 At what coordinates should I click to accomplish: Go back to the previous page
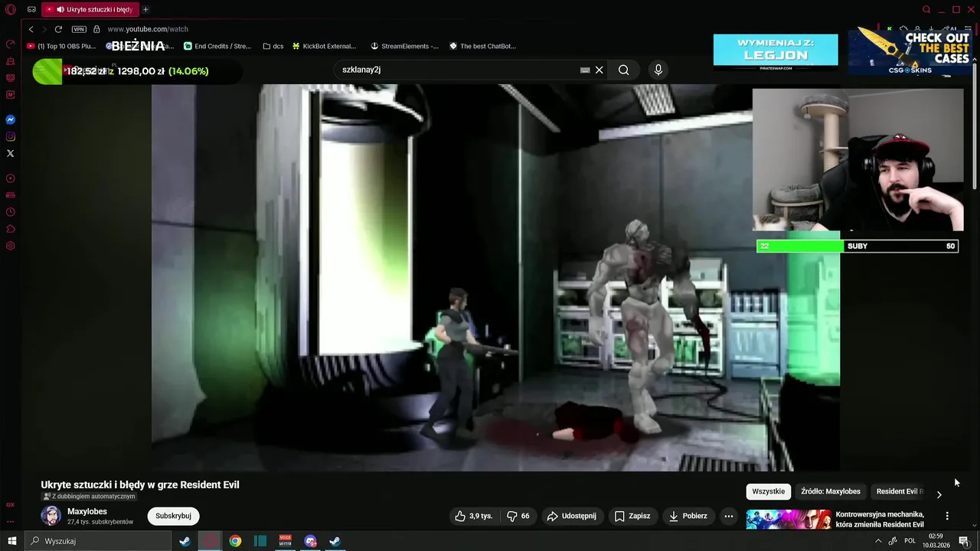[31, 29]
